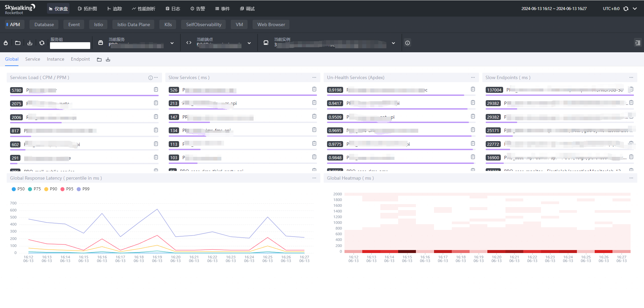The width and height of the screenshot is (644, 308).
Task: Open Services Load panel more options
Action: (x=156, y=77)
